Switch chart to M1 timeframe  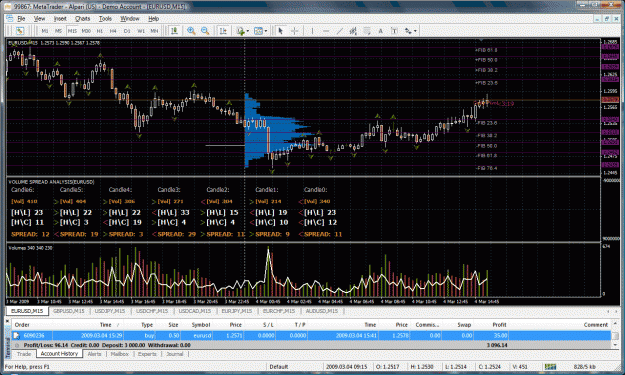(x=45, y=31)
